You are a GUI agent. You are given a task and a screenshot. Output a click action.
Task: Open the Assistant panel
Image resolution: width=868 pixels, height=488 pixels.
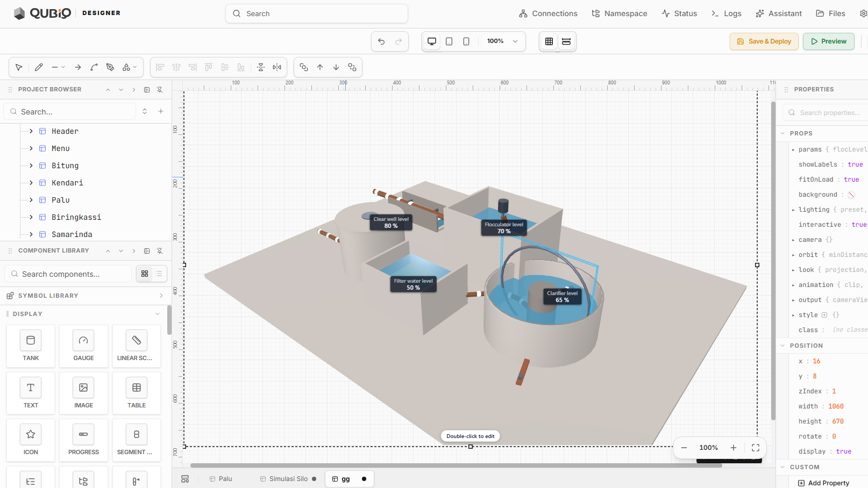point(779,13)
